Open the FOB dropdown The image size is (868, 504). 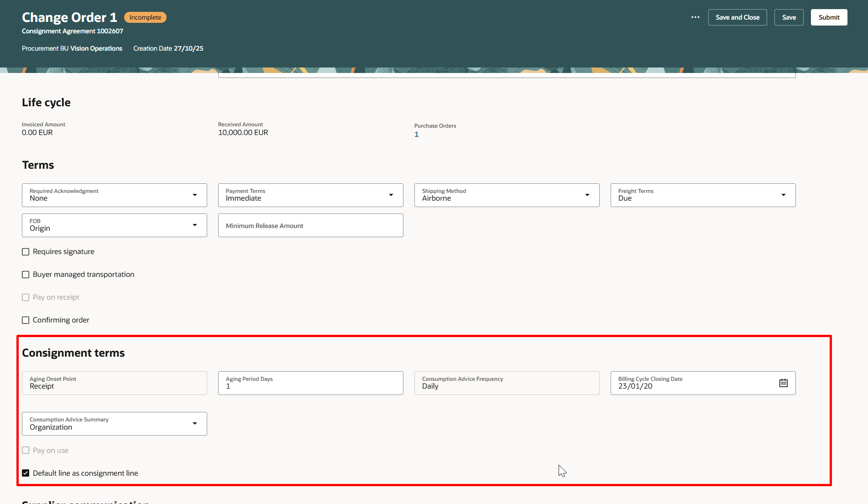click(195, 225)
